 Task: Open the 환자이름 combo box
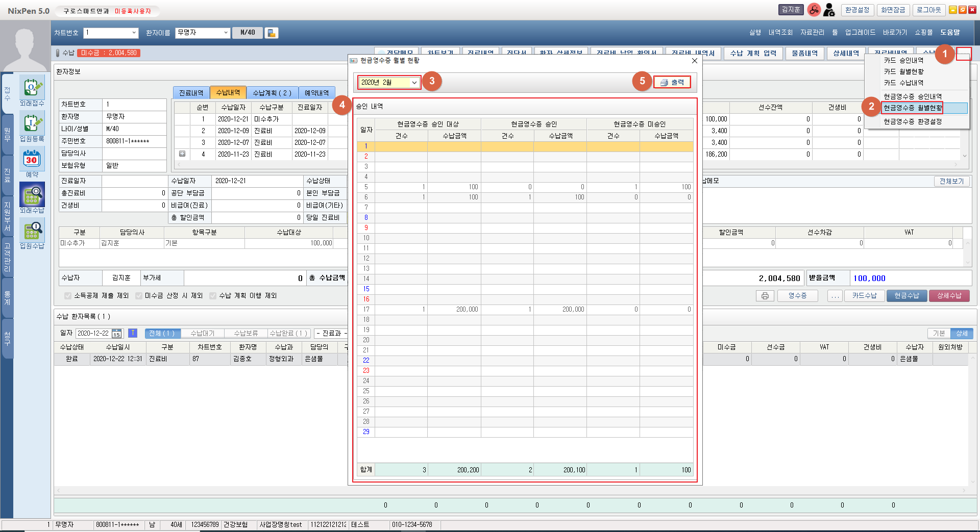click(x=226, y=33)
